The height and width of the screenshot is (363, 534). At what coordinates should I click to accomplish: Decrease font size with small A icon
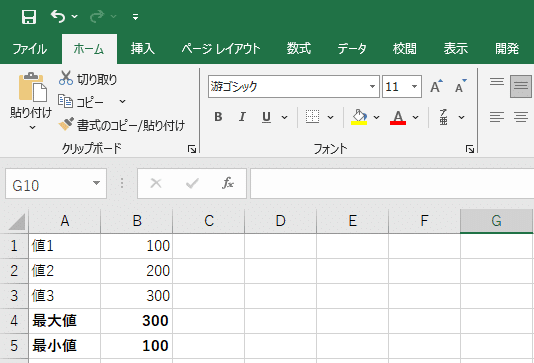click(x=460, y=86)
